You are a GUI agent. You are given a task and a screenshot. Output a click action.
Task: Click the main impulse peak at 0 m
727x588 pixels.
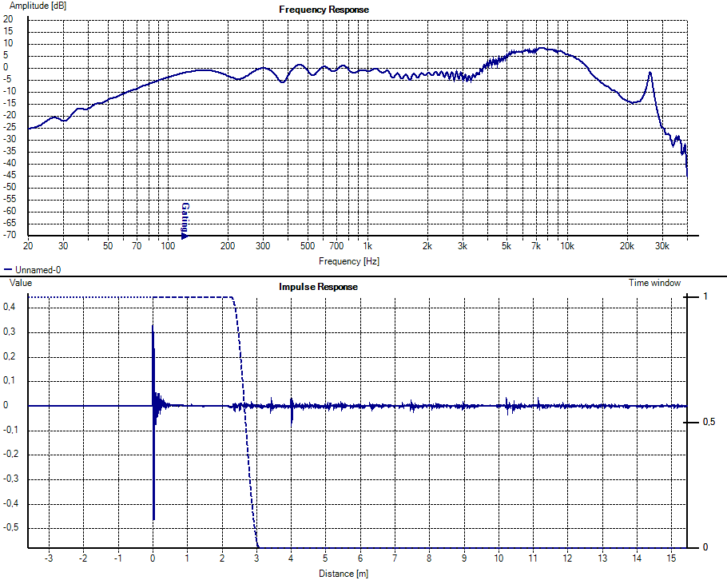click(153, 328)
